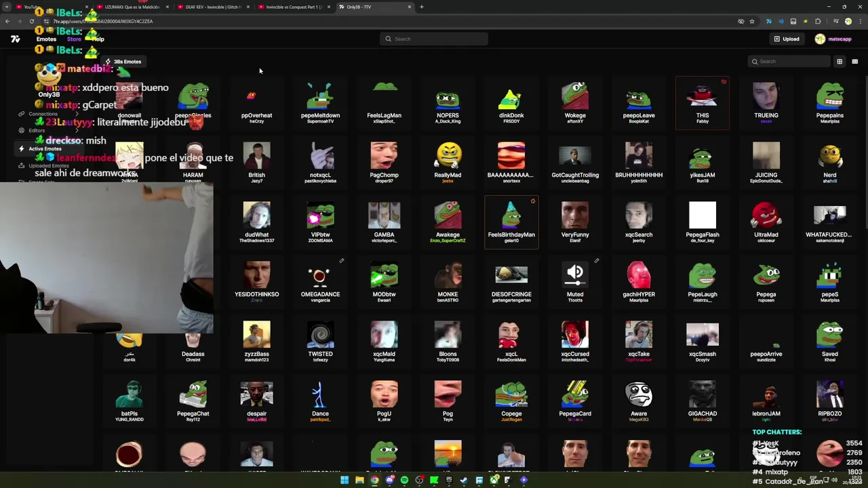Switch to the Invincible vs Conquest Part 1 tab
The image size is (868, 488).
[294, 7]
